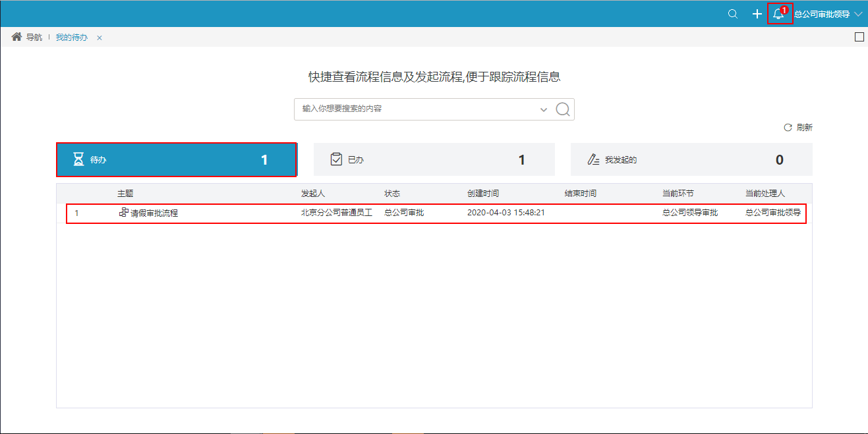Viewport: 868px width, 434px height.
Task: Expand the 总公司审批领导 user menu
Action: click(x=828, y=14)
